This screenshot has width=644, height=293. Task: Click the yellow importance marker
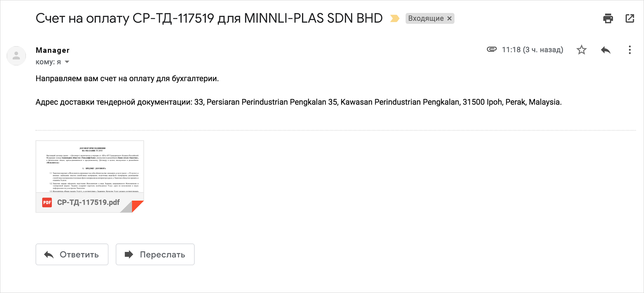tap(395, 18)
